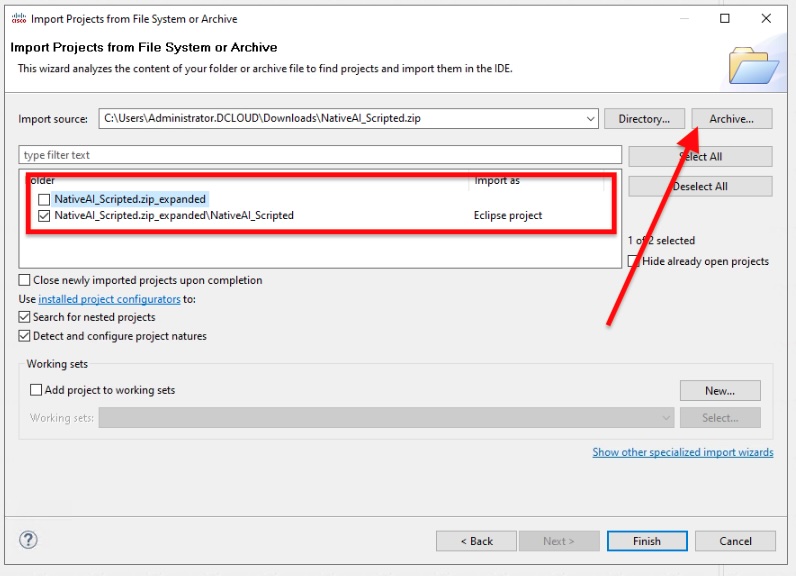Close the import wizard window

(766, 18)
